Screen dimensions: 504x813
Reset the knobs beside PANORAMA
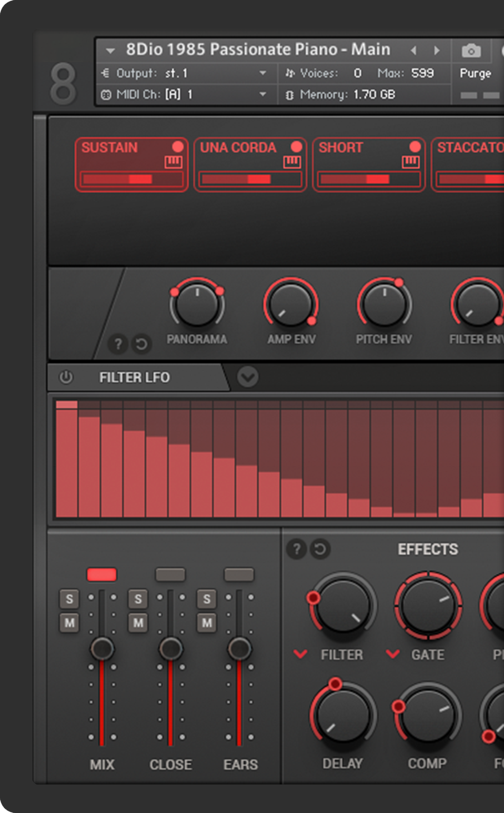142,344
